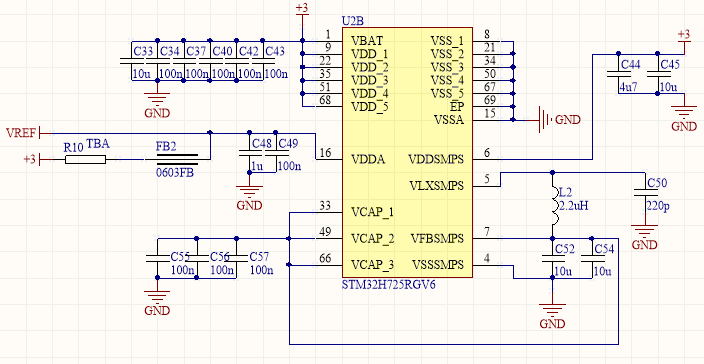704x364 pixels.
Task: Click pin number 6 of VDDSMPS
Action: tap(487, 153)
